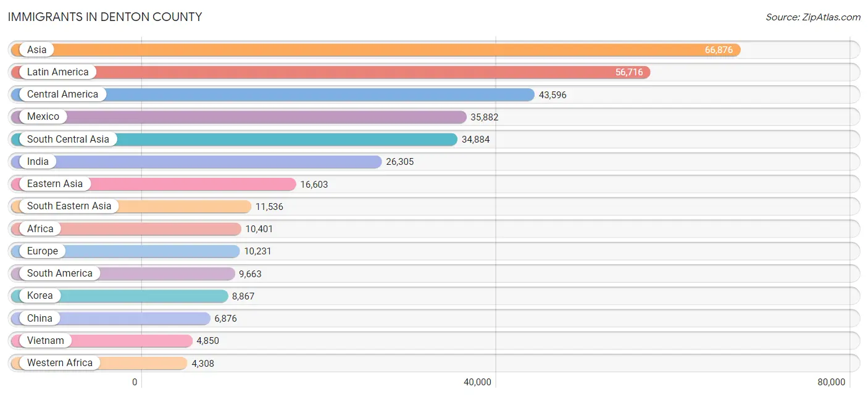Click the Central America label
This screenshot has width=868, height=397.
62,94
